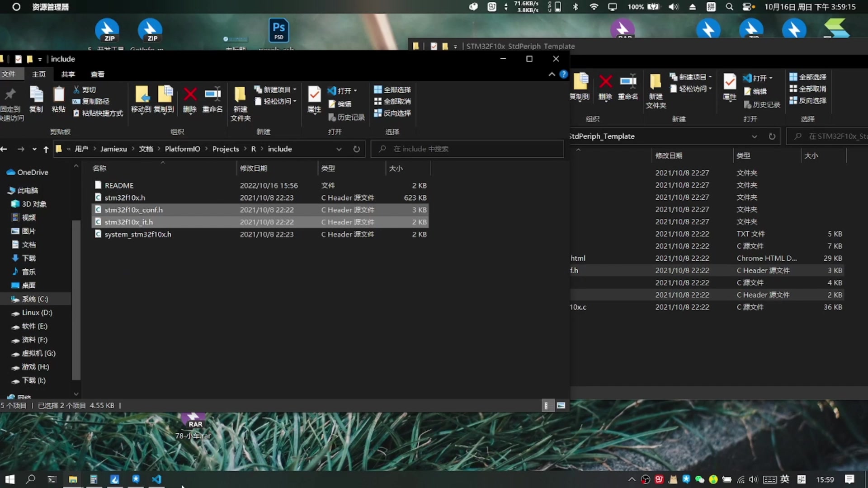Click the 删除 (Delete) ribbon icon

(190, 99)
